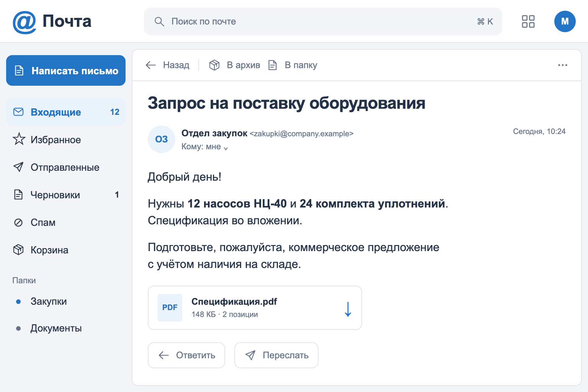Focus the Поиск по почте search field
The height and width of the screenshot is (392, 588).
pyautogui.click(x=323, y=21)
